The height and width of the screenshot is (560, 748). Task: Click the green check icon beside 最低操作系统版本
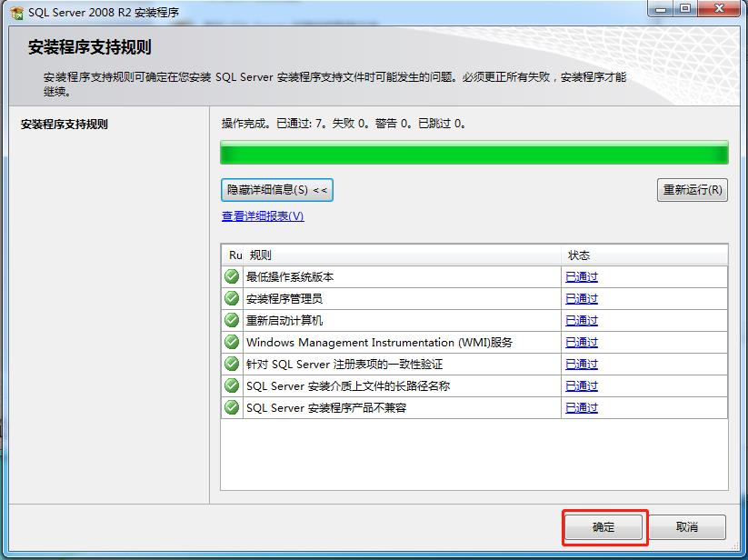coord(231,276)
